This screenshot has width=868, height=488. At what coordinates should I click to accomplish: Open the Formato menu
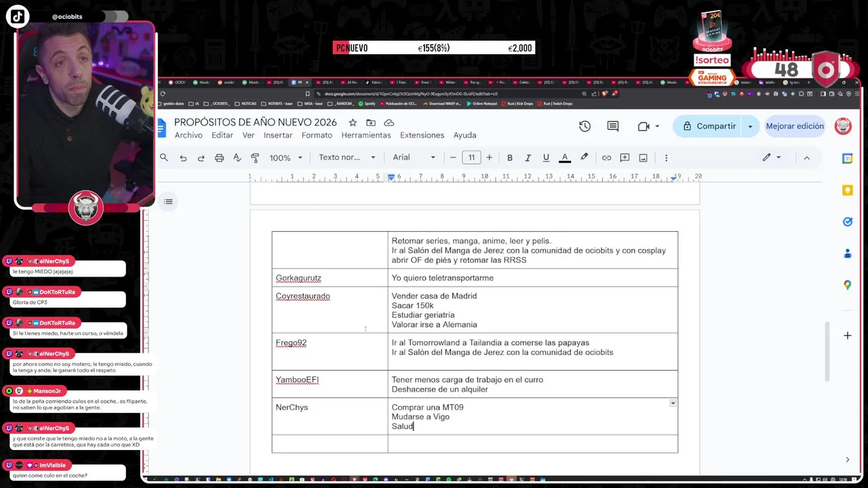[317, 136]
